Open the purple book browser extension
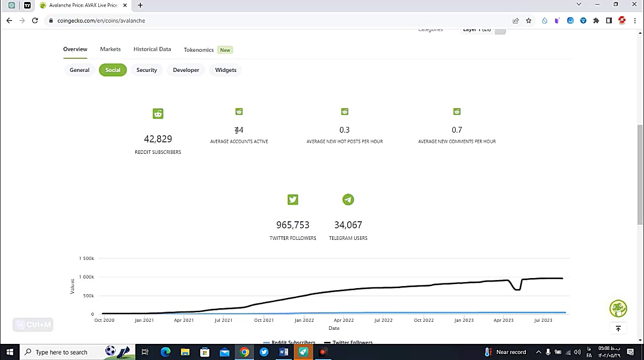This screenshot has height=360, width=644. pyautogui.click(x=557, y=21)
